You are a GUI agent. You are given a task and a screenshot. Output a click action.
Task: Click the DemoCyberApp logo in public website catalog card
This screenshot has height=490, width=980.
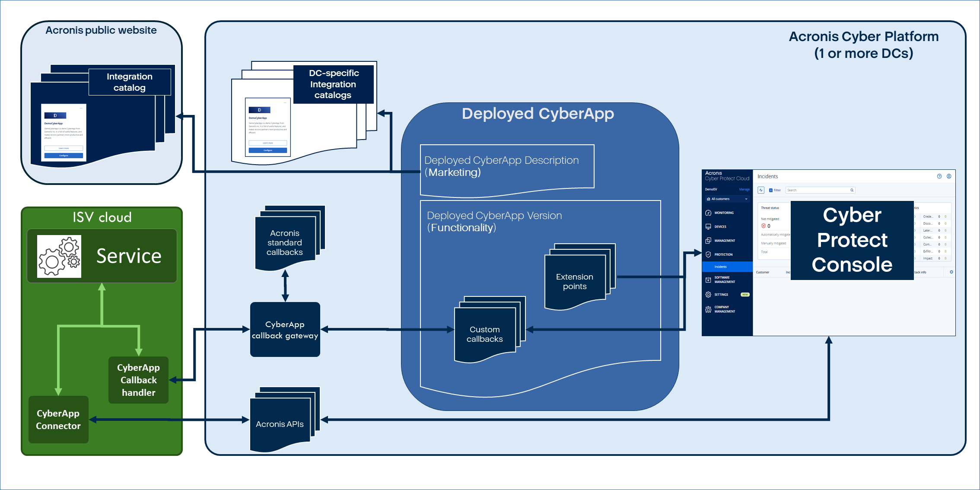[x=55, y=115]
